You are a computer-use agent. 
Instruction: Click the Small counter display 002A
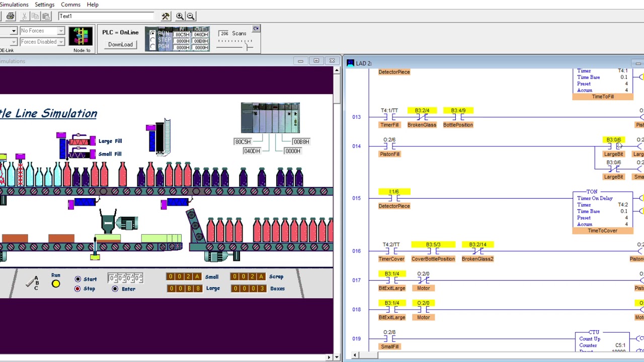coord(184,277)
